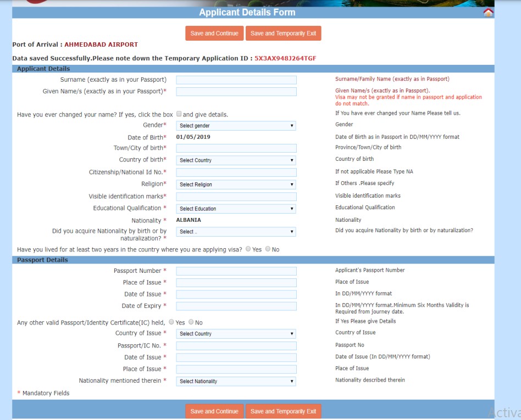521x420 pixels.
Task: Expand the Country of birth dropdown
Action: pyautogui.click(x=236, y=160)
